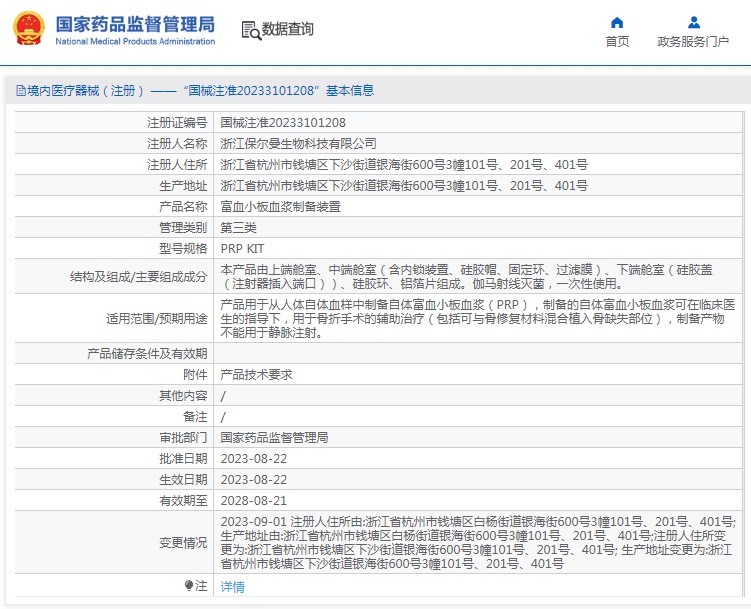The height and width of the screenshot is (609, 751).
Task: Open the 数据查询 search icon
Action: click(251, 30)
